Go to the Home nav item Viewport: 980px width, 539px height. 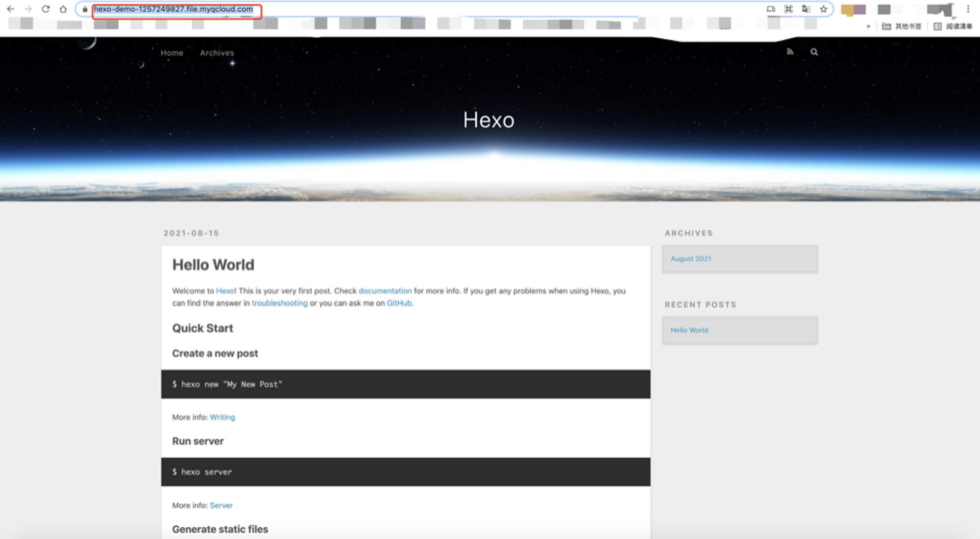tap(172, 53)
